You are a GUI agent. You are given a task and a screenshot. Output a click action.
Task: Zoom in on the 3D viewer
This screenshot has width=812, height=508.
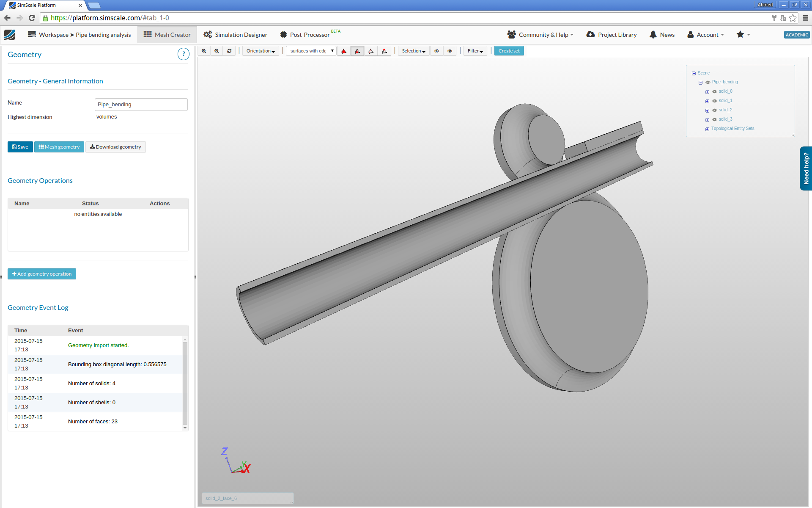[x=204, y=51]
